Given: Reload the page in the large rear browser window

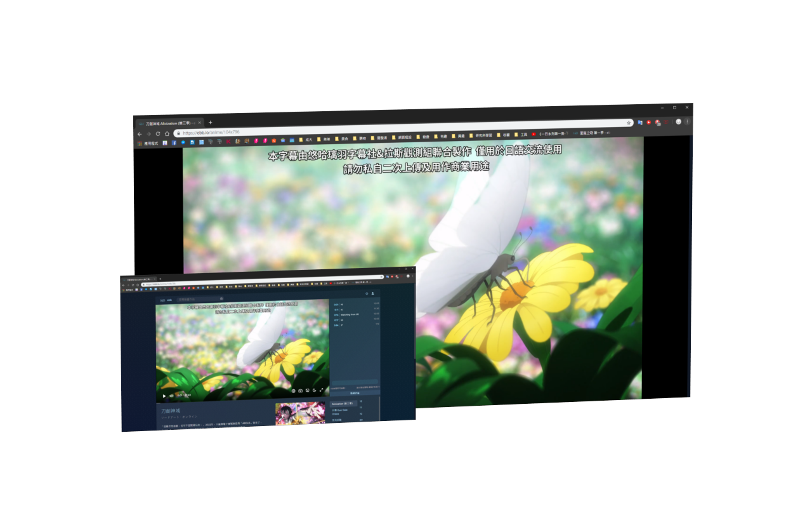Looking at the screenshot, I should tap(158, 134).
